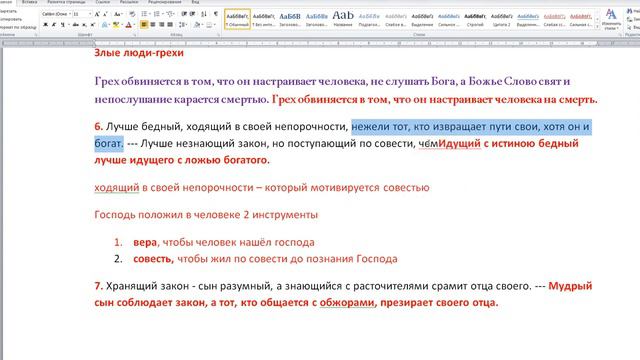The width and height of the screenshot is (640, 360).
Task: Apply strikethrough to the selected text
Action: pyautogui.click(x=76, y=25)
